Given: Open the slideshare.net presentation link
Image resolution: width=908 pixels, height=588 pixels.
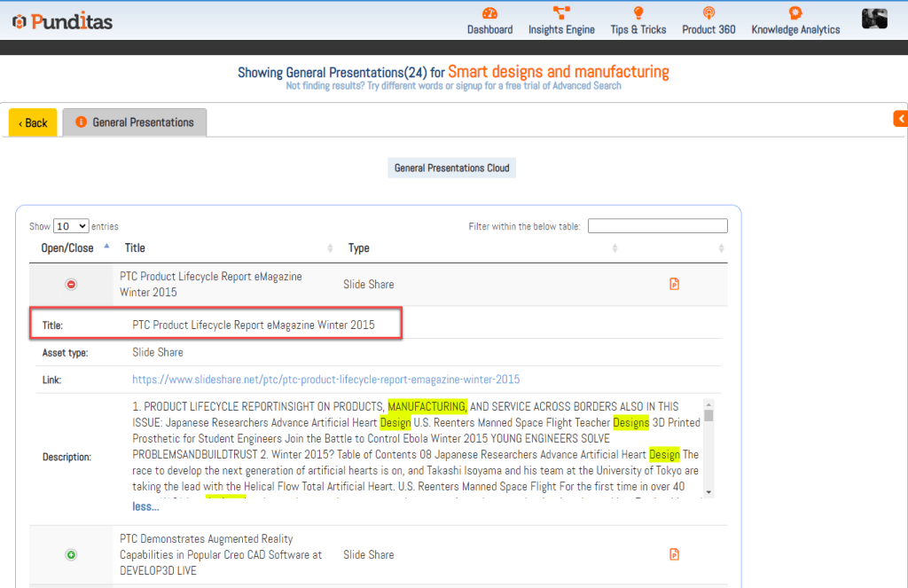Looking at the screenshot, I should (325, 380).
